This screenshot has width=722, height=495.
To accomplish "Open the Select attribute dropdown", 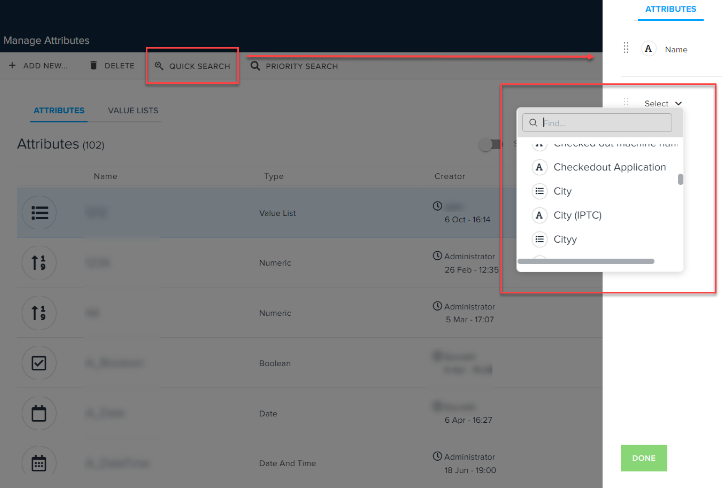I will 663,104.
